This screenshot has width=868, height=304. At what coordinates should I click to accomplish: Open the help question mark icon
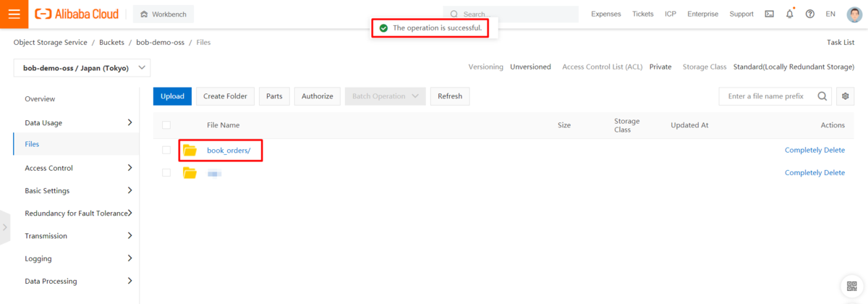pyautogui.click(x=809, y=14)
